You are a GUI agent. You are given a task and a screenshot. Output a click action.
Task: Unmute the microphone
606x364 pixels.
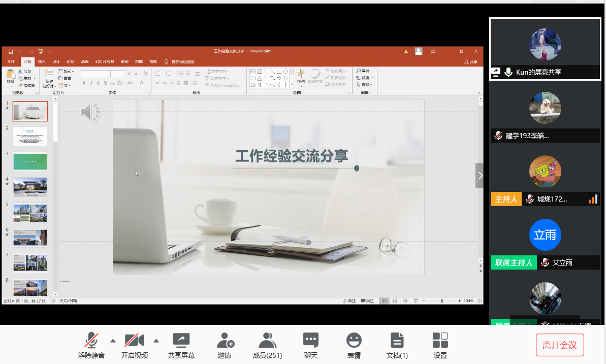(x=91, y=345)
